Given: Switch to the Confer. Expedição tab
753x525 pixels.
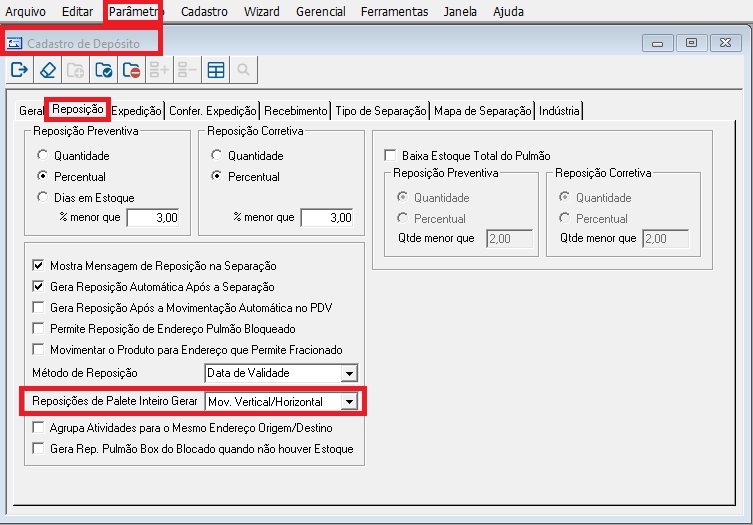Looking at the screenshot, I should pos(213,111).
